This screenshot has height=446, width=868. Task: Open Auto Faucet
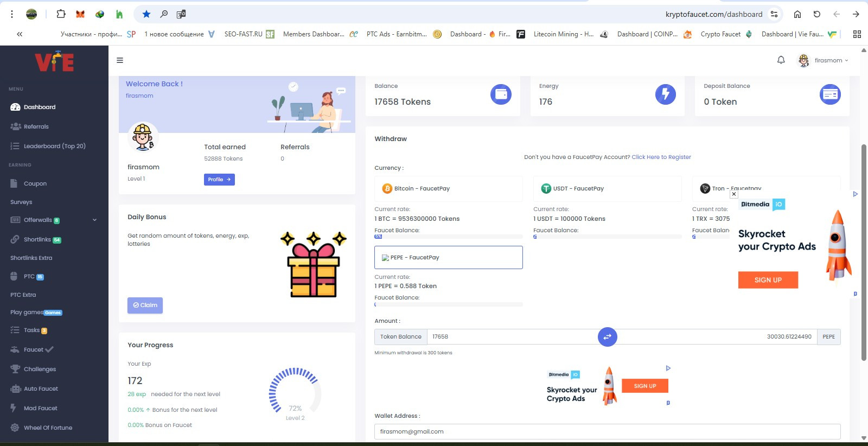tap(41, 388)
